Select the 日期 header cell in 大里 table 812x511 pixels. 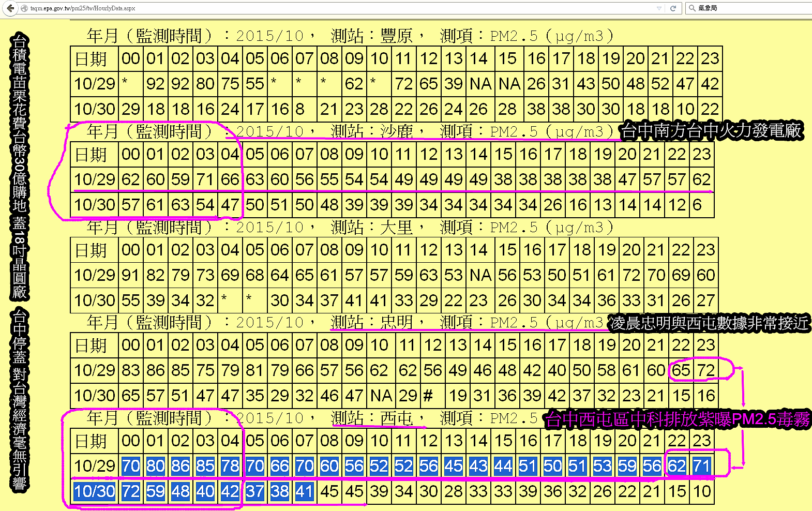click(x=94, y=250)
